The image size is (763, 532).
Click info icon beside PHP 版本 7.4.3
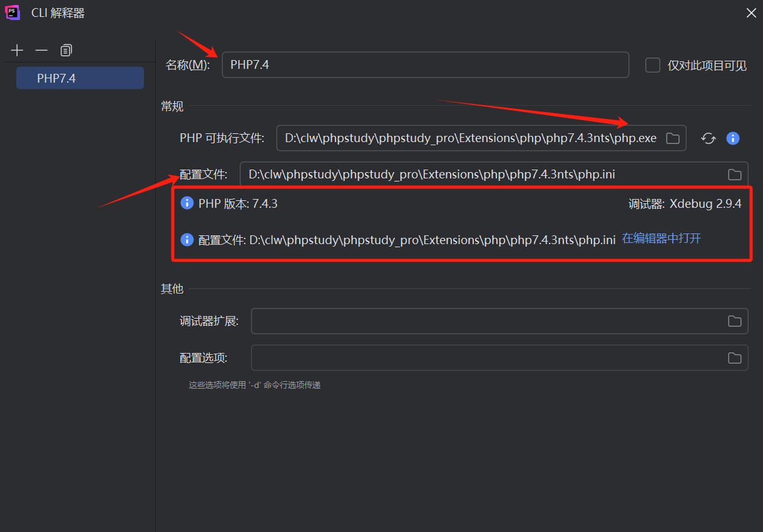point(187,203)
